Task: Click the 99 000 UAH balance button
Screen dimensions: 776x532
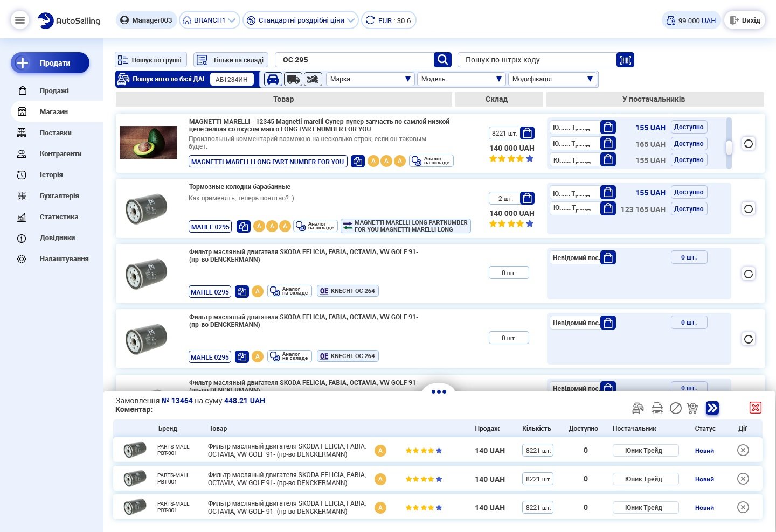Action: (691, 20)
